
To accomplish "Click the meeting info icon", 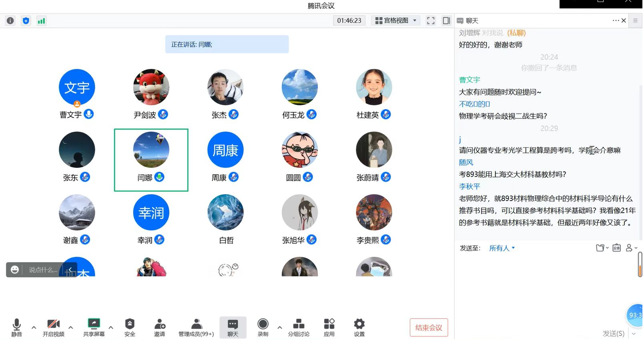I will click(x=10, y=21).
